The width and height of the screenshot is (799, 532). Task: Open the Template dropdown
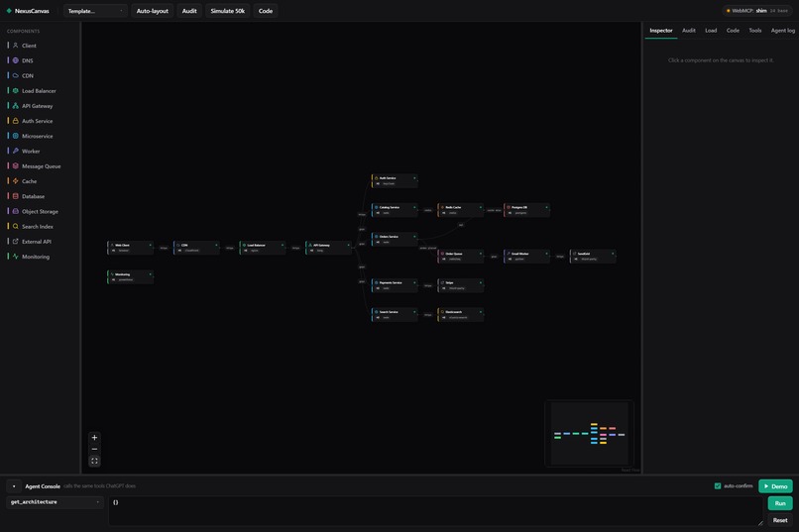pyautogui.click(x=95, y=11)
